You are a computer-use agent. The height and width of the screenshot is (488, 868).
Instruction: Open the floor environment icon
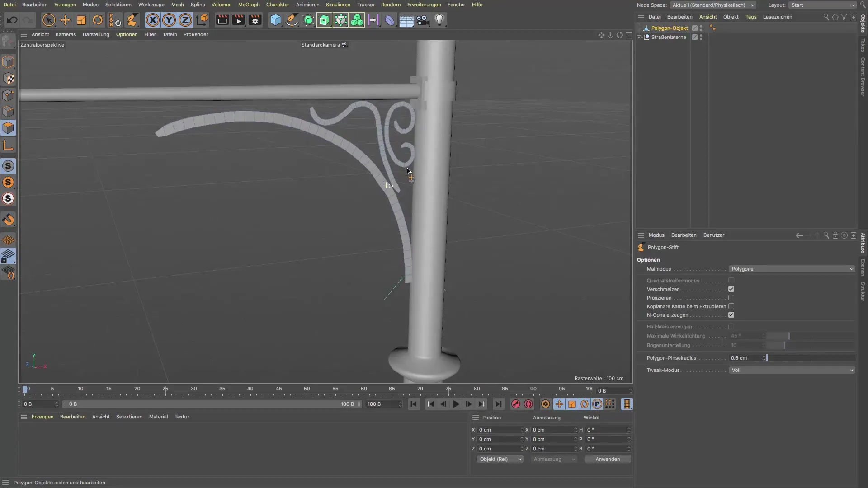coord(406,20)
